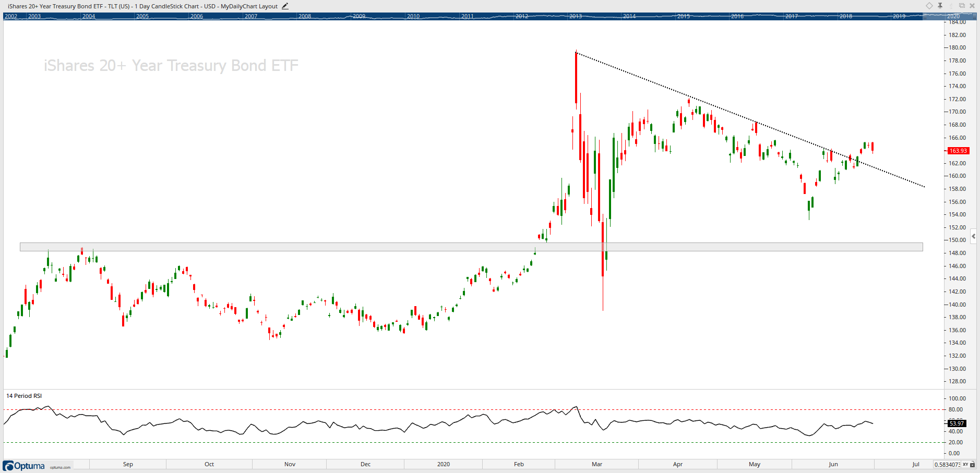The image size is (980, 473).
Task: Click the Optuma logo at the bottom left
Action: [x=24, y=466]
